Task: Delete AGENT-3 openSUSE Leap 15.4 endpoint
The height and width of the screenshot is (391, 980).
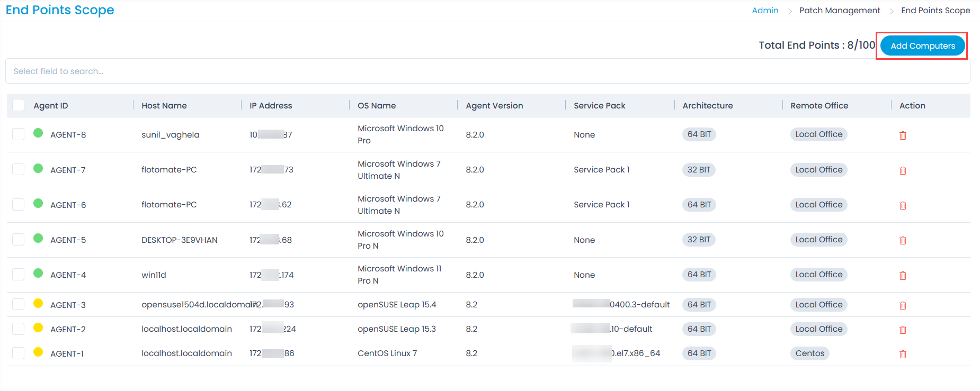Action: click(903, 305)
